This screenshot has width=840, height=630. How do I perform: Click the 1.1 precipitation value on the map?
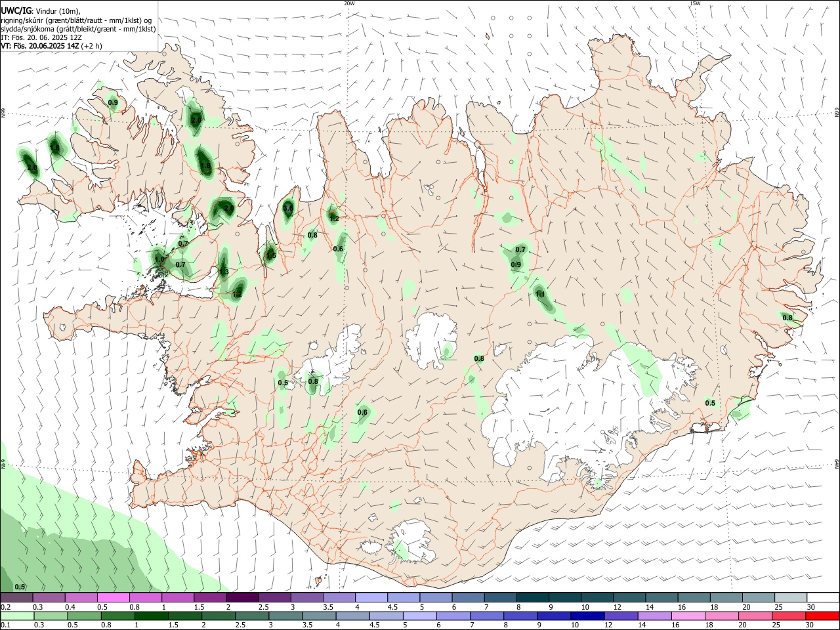click(x=540, y=295)
